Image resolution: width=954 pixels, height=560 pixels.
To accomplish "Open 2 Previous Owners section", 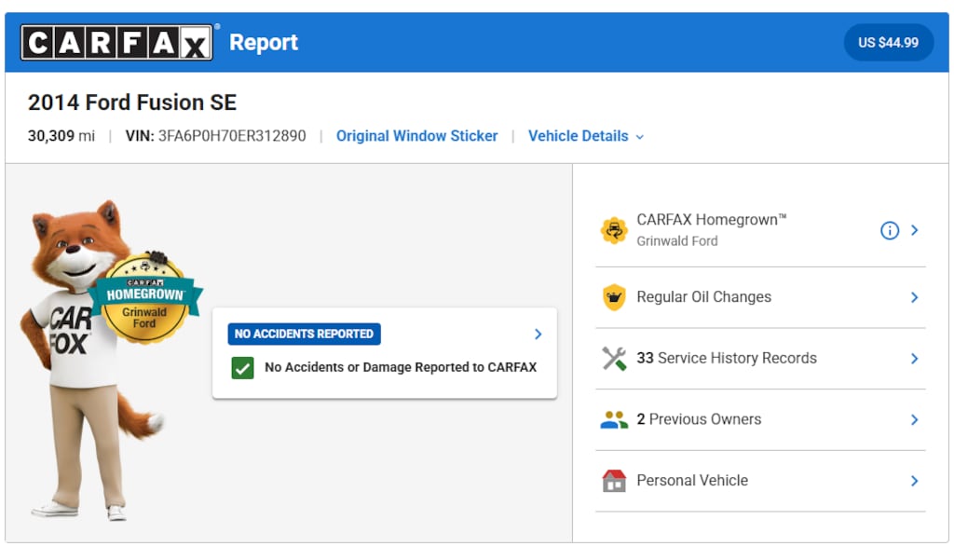I will 760,420.
